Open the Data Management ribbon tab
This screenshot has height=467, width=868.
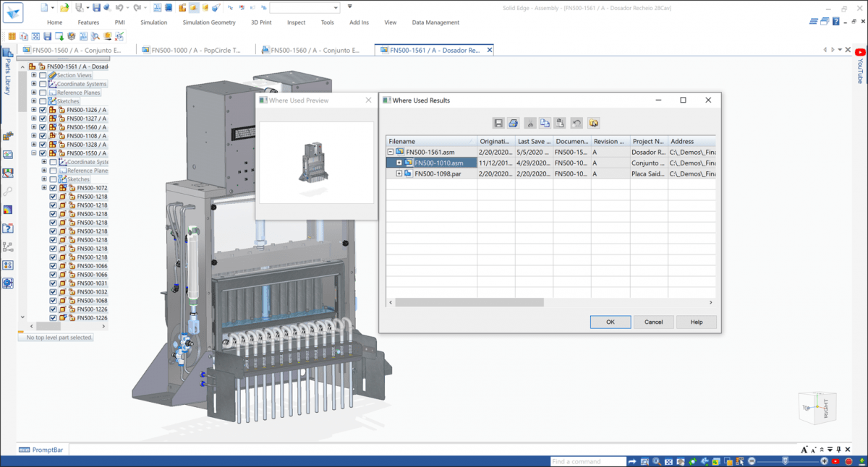(x=435, y=22)
